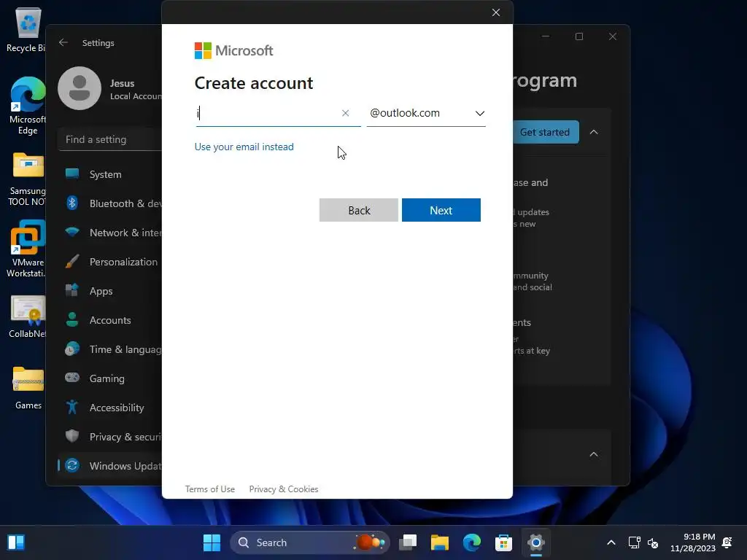Select the CollabNet desktop icon
The image size is (747, 560).
click(x=27, y=317)
